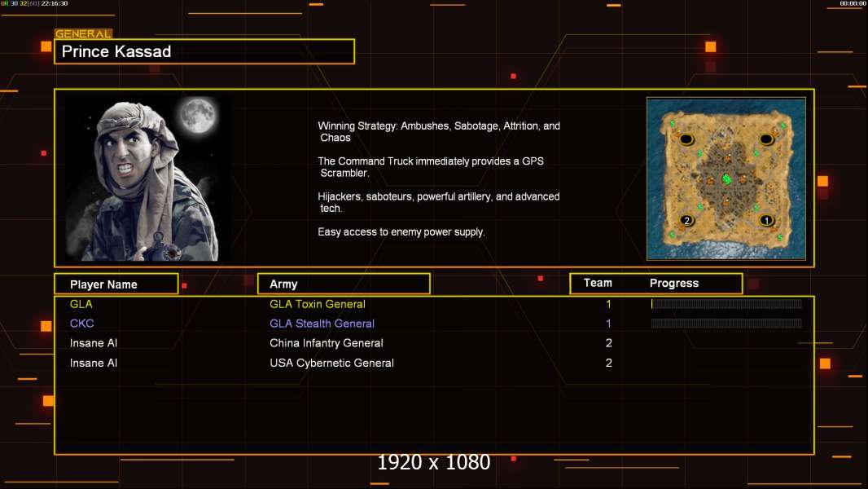The width and height of the screenshot is (868, 489).
Task: Click the Army column header
Action: pyautogui.click(x=344, y=284)
